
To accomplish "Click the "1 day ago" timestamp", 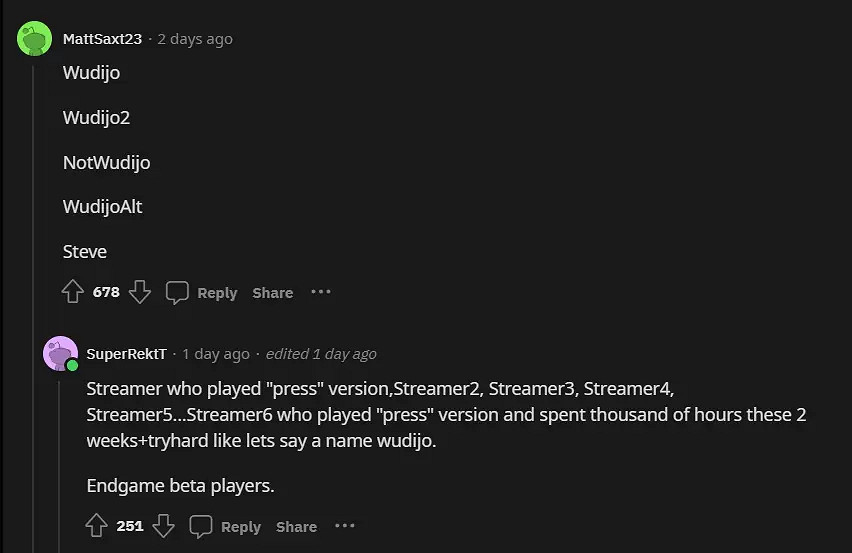I will click(216, 354).
